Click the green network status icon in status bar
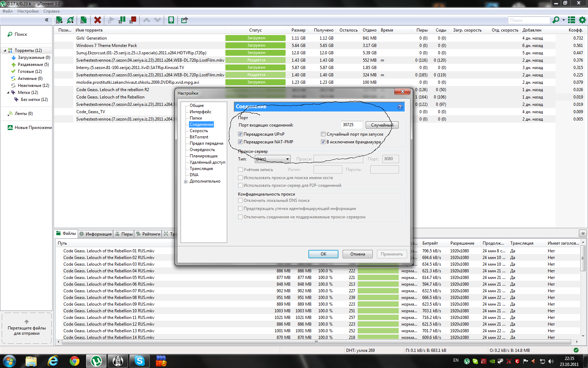 576,350
